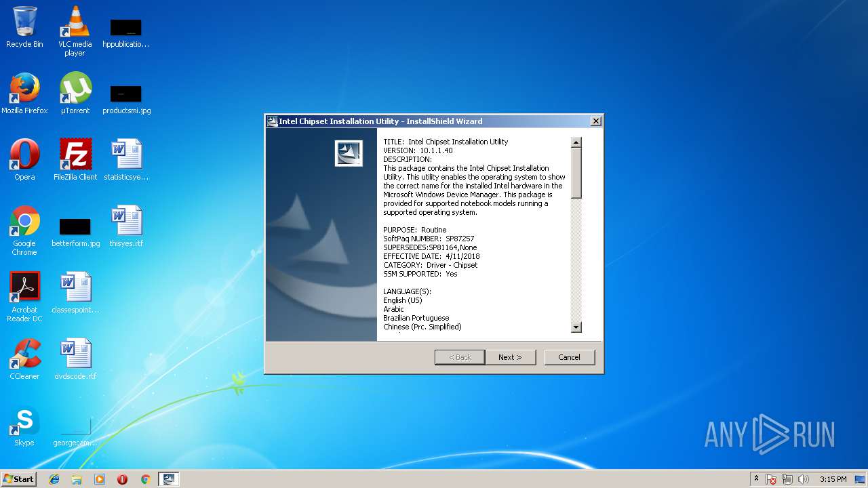The image size is (868, 488).
Task: Open Windows Media Player in taskbar
Action: click(100, 479)
